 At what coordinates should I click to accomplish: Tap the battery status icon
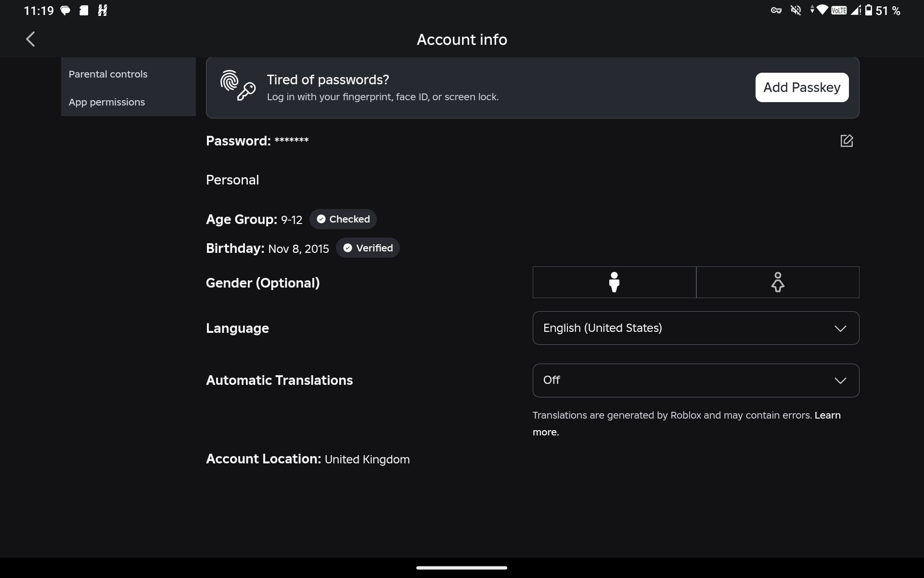[x=868, y=10]
